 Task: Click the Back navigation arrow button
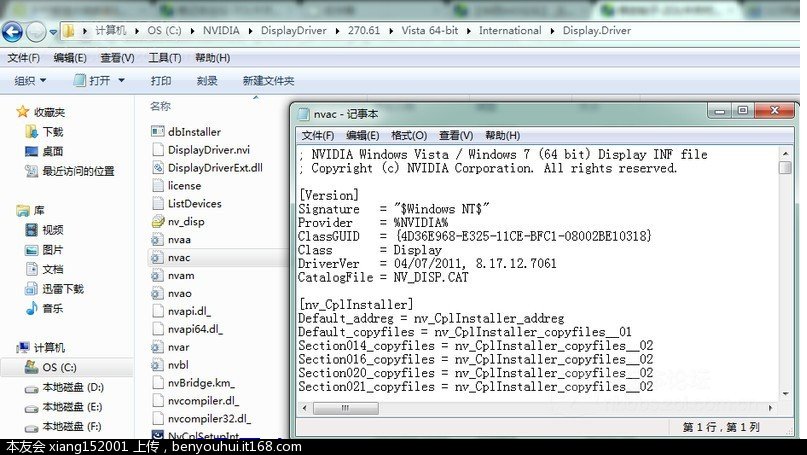12,31
